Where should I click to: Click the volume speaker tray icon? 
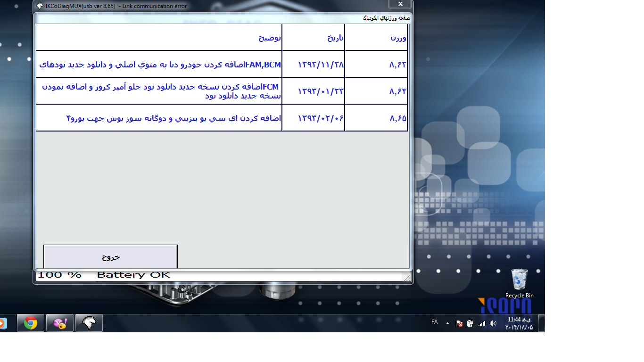(x=493, y=323)
